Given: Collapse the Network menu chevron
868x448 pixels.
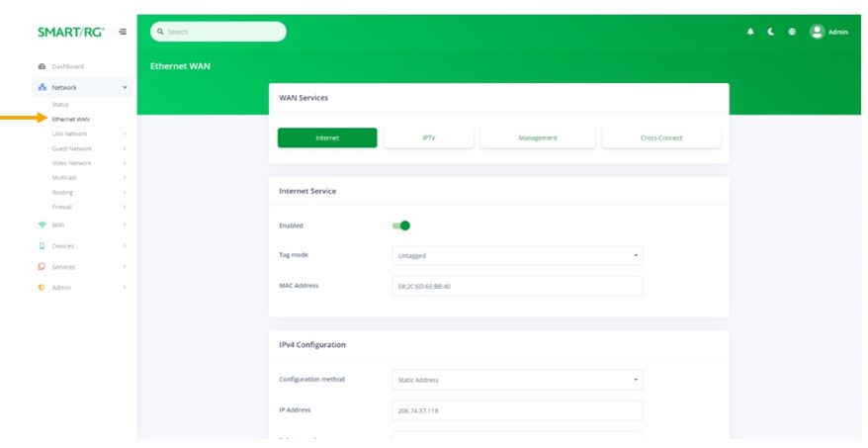Looking at the screenshot, I should point(125,87).
